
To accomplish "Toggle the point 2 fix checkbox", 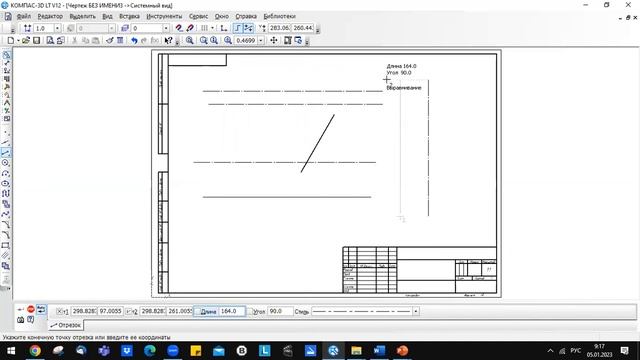I will coord(128,311).
